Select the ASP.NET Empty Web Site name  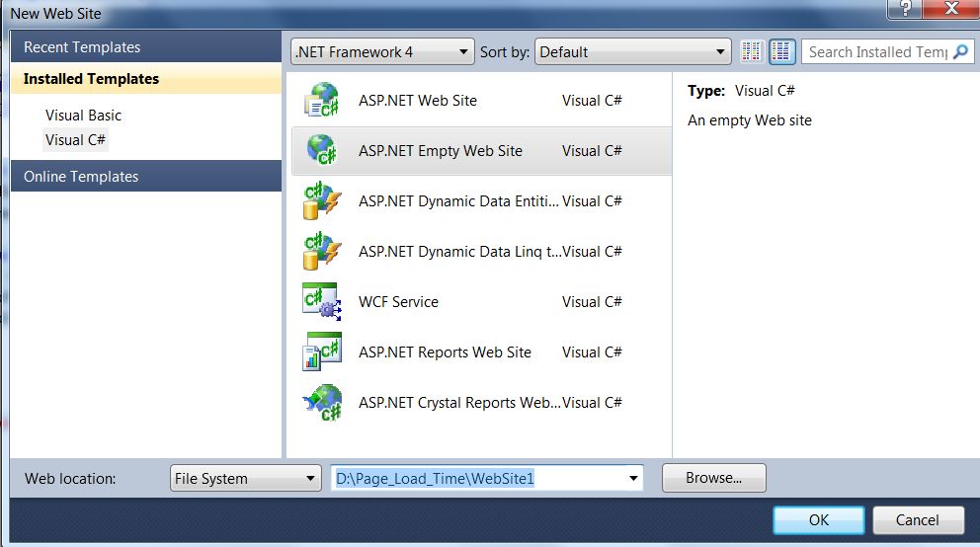click(440, 150)
